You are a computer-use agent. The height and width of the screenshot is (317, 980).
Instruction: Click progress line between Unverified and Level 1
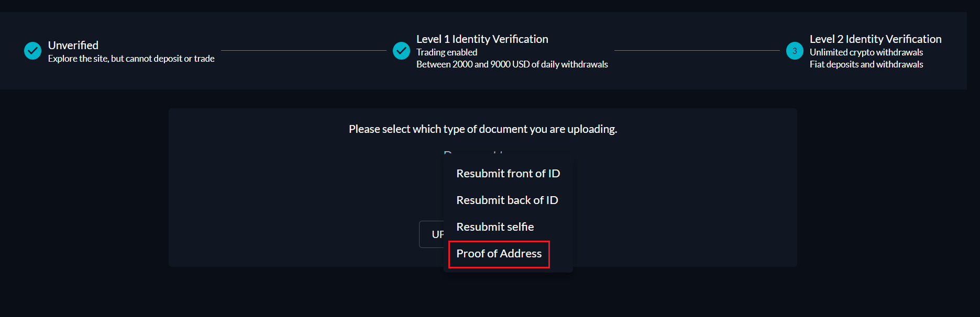(x=303, y=51)
